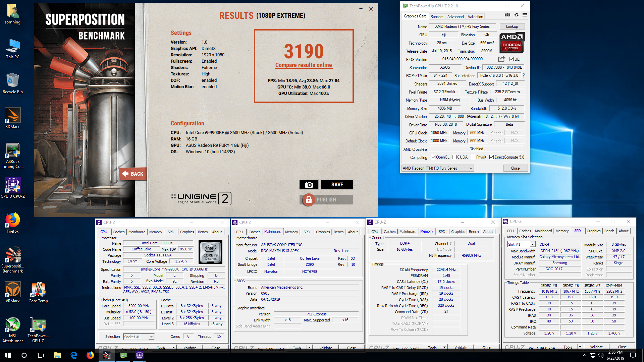This screenshot has height=362, width=644.
Task: Toggle the PhysX checkbox
Action: tap(473, 157)
